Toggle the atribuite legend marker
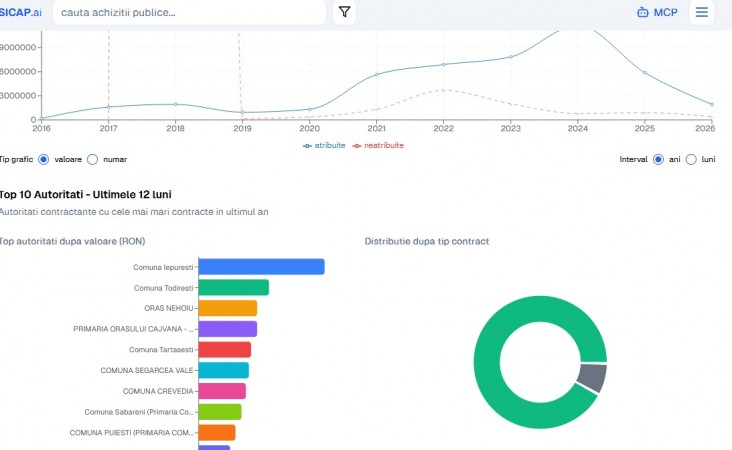Viewport: 732px width, 450px height. pyautogui.click(x=307, y=146)
